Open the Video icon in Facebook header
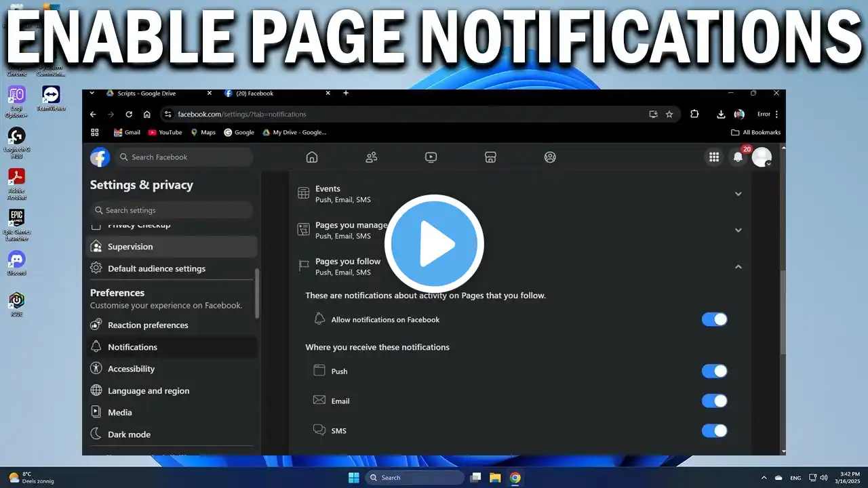The width and height of the screenshot is (868, 488). point(431,157)
